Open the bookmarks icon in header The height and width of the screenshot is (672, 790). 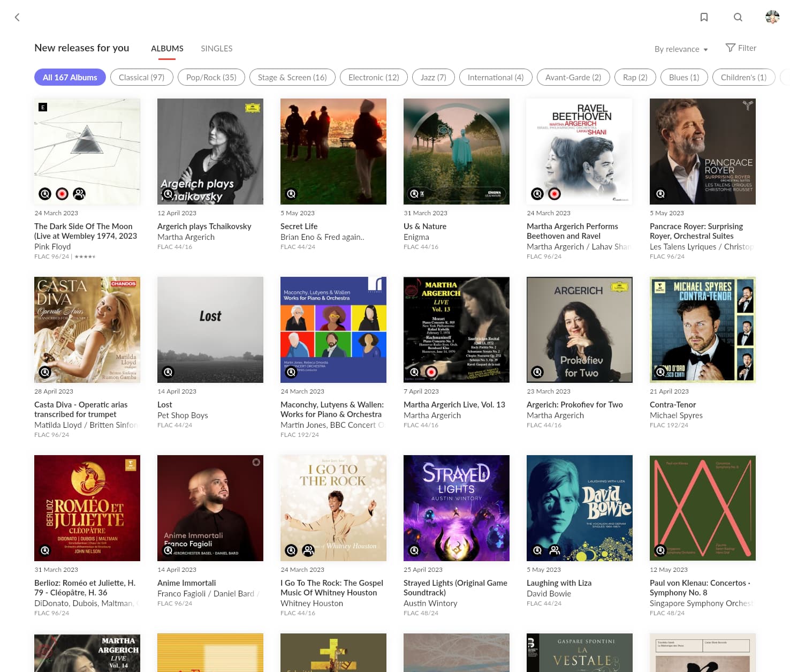(x=704, y=17)
